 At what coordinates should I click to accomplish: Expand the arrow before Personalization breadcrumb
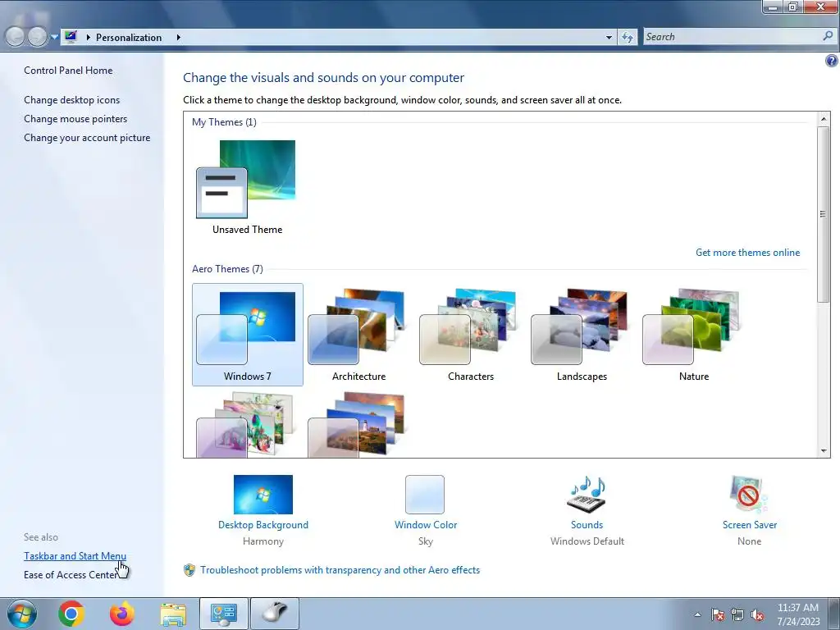89,38
